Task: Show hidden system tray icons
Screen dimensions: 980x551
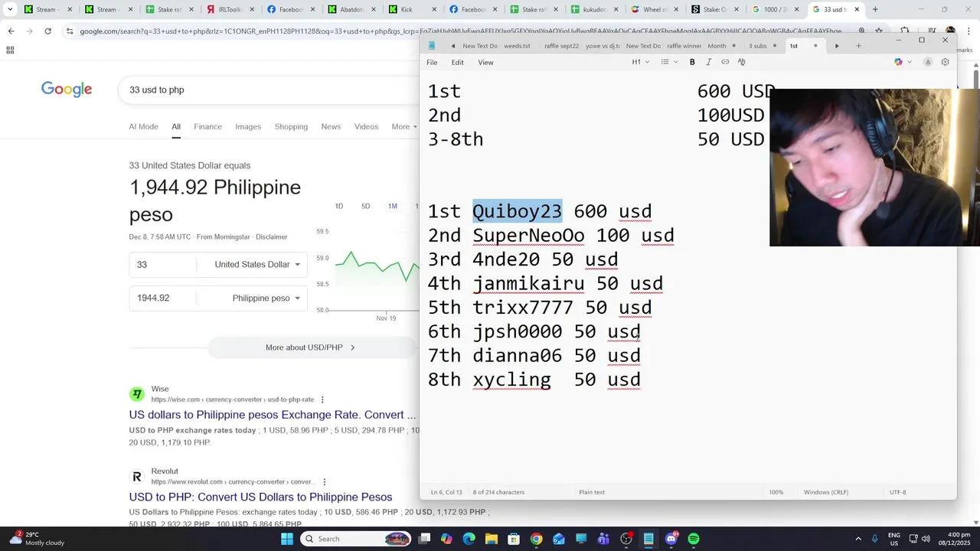Action: tap(858, 539)
